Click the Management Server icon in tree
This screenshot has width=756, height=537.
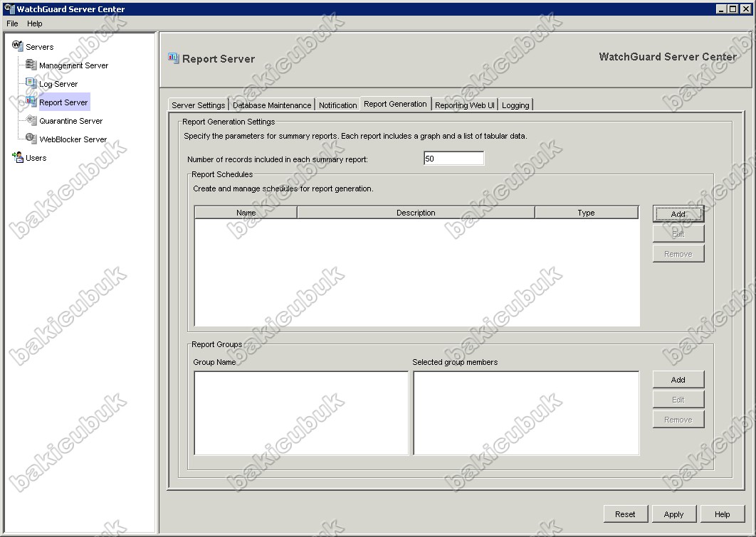point(31,65)
